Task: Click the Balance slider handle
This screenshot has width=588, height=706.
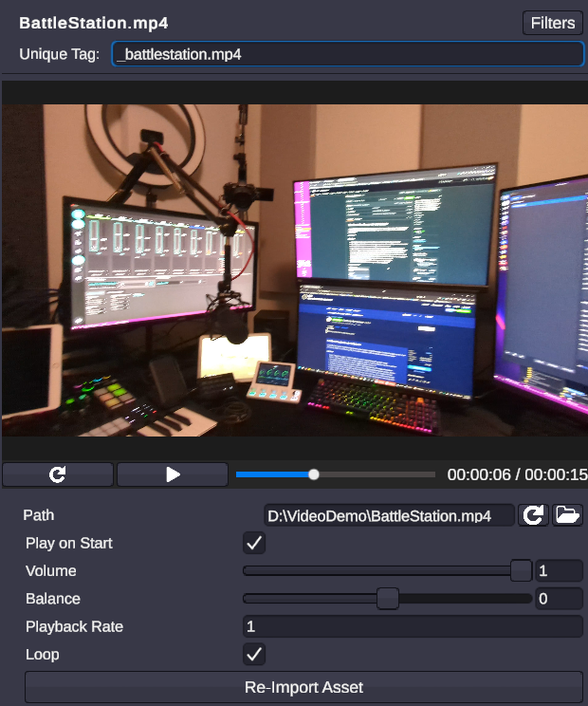Action: (x=388, y=599)
